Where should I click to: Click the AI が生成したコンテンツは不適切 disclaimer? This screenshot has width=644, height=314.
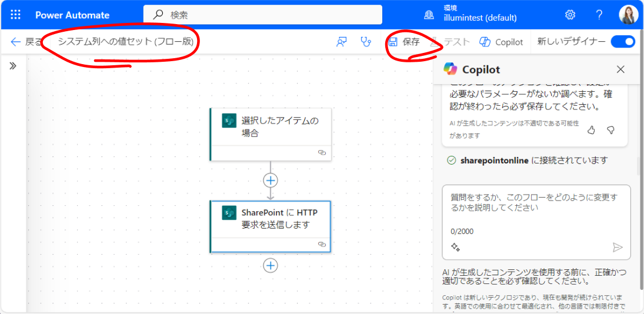coord(514,129)
